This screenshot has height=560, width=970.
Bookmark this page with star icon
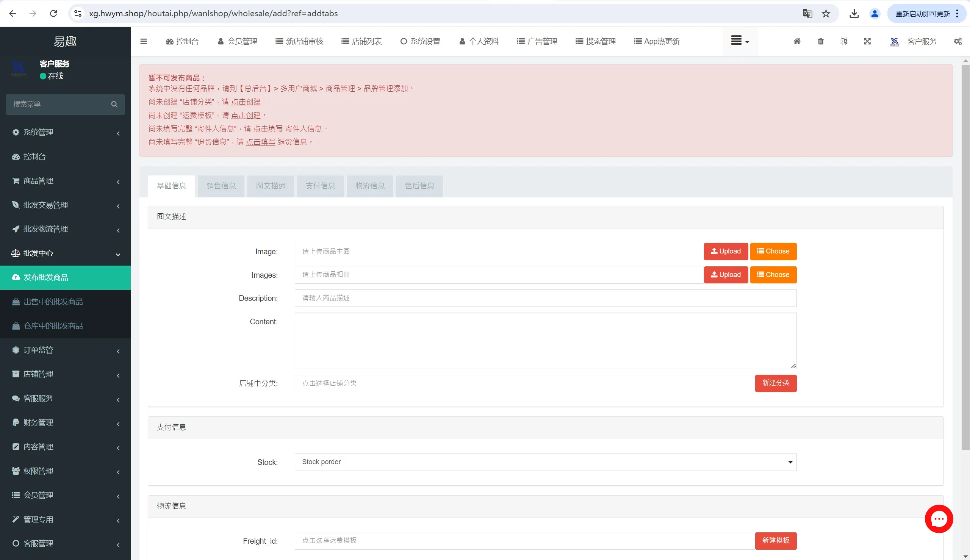click(x=826, y=14)
